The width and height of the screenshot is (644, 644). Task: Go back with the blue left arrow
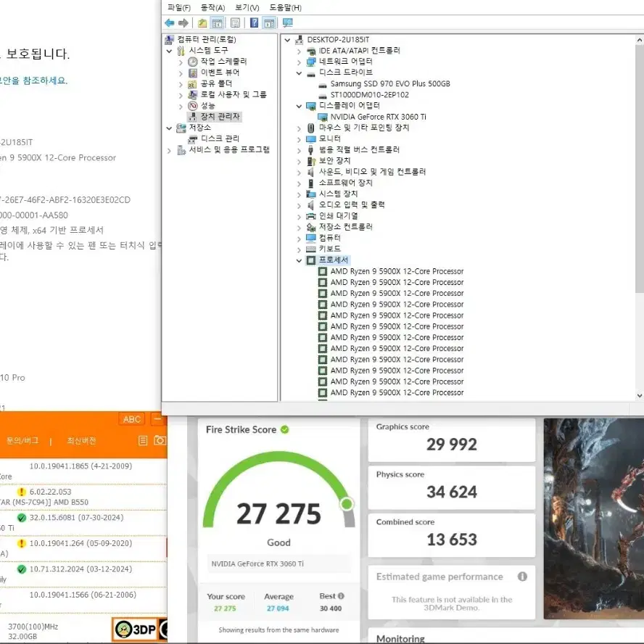pyautogui.click(x=169, y=23)
